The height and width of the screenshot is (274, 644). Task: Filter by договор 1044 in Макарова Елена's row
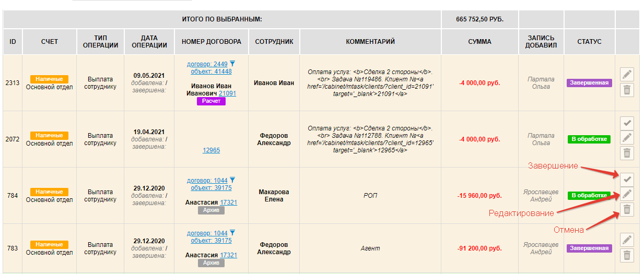[232, 180]
